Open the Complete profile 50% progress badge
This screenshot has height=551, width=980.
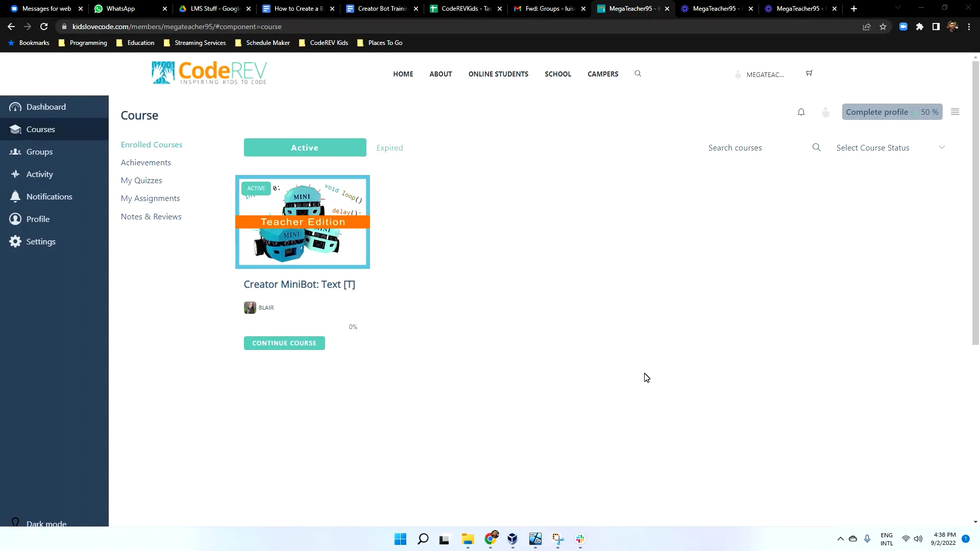point(892,112)
